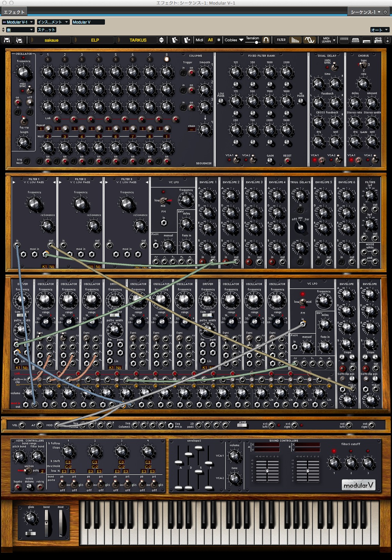Viewport: 392px width, 560px height.
Task: Click the modular V logo
Action: pos(358,485)
